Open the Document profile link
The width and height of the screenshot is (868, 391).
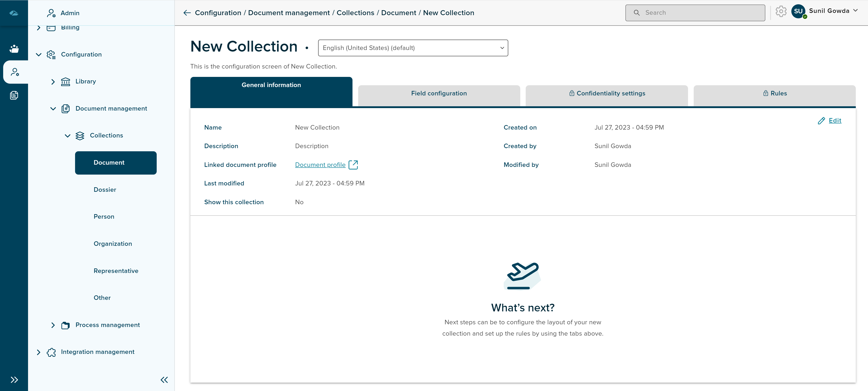coord(320,165)
